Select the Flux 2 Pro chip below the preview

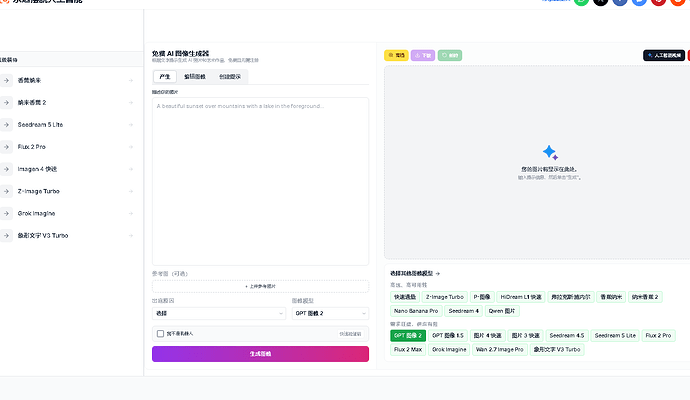[x=658, y=336]
